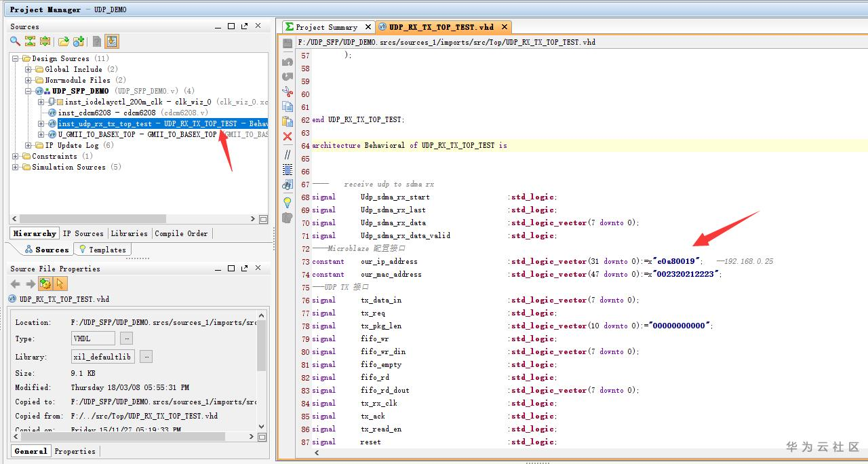
Task: Collapse the Design Sources tree node
Action: [16, 58]
